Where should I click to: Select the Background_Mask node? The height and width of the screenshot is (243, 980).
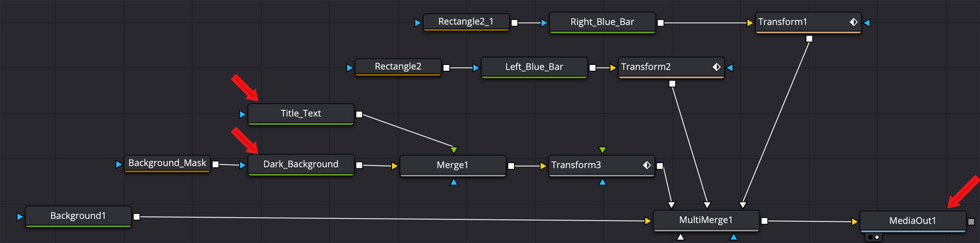(x=167, y=163)
